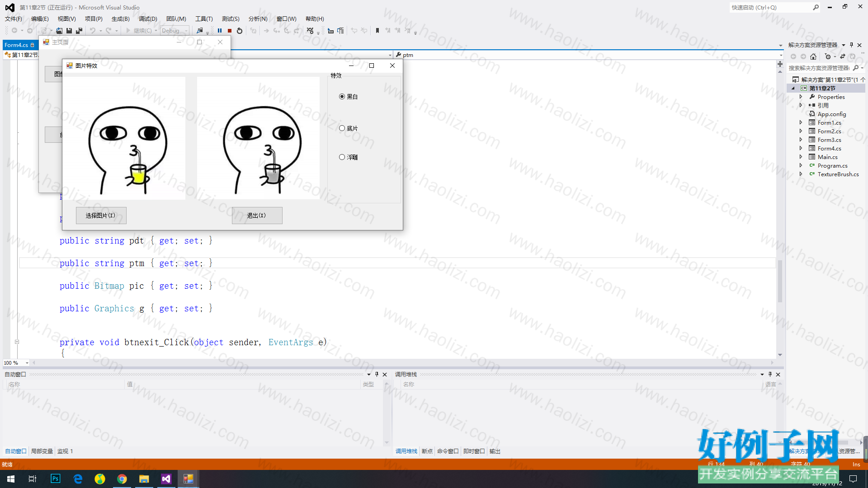
Task: Expand Form1.cs node
Action: point(801,122)
